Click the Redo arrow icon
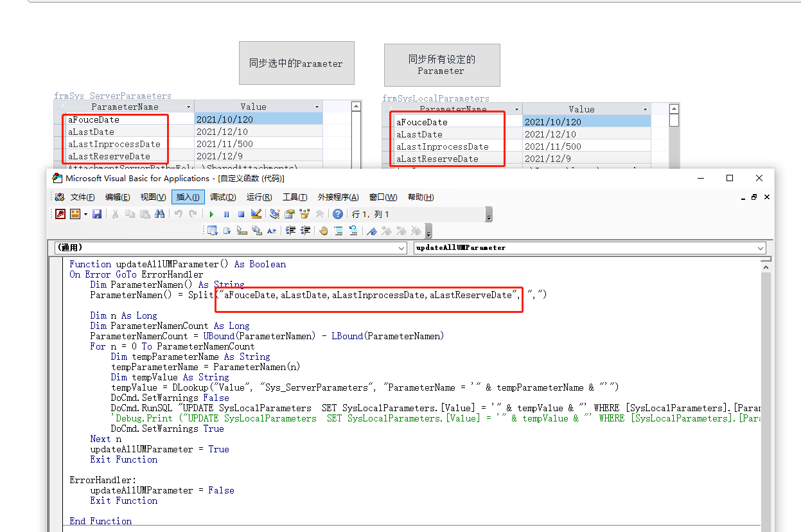The image size is (801, 532). (x=193, y=214)
